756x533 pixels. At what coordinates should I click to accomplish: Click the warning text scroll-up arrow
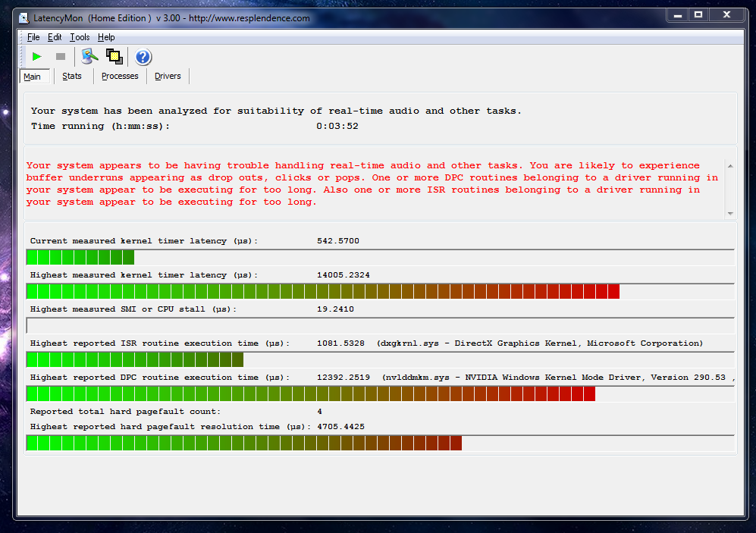point(730,166)
